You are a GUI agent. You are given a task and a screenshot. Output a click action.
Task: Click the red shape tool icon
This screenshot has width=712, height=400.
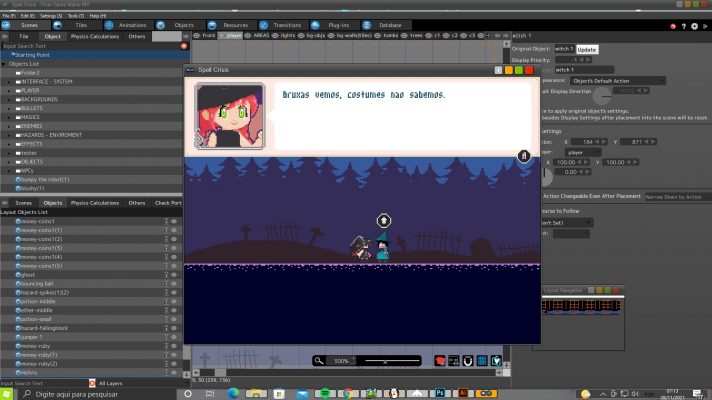[x=440, y=361]
